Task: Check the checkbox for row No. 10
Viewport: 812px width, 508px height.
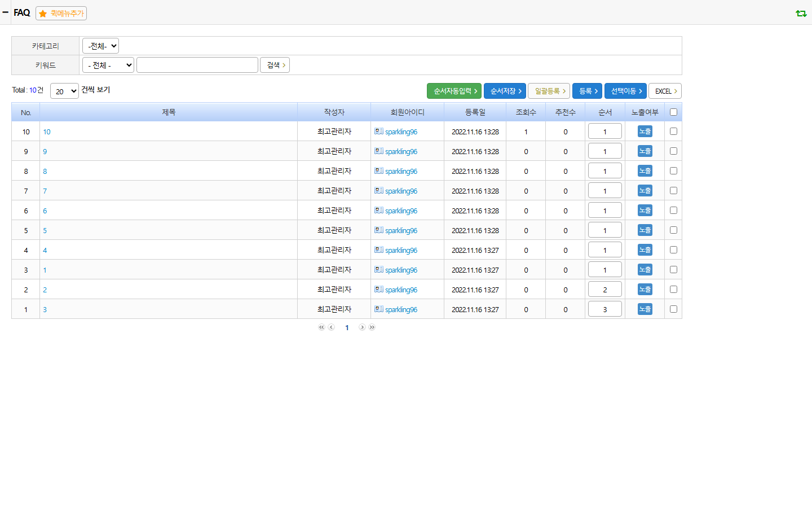Action: tap(673, 131)
